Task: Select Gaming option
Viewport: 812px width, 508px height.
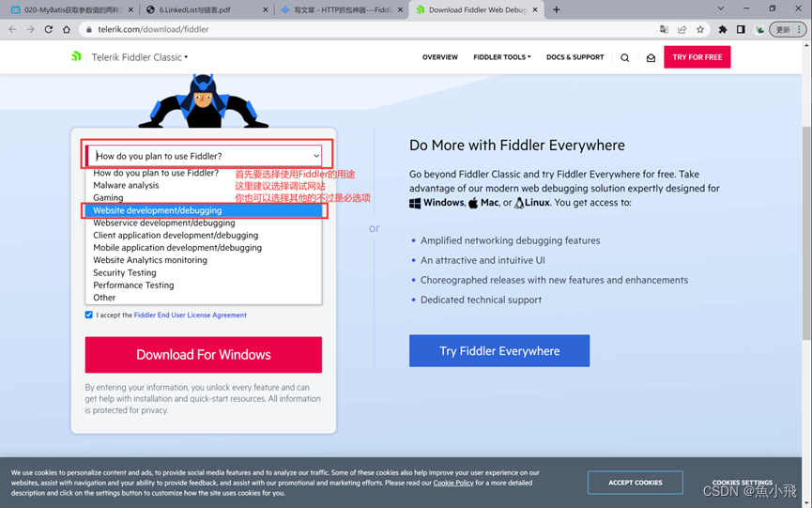Action: 204,197
